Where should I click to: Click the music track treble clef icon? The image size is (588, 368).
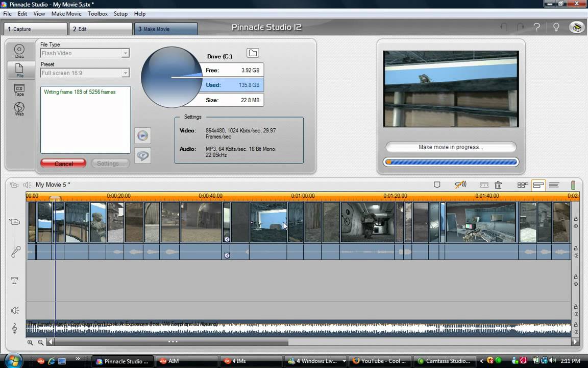(15, 329)
